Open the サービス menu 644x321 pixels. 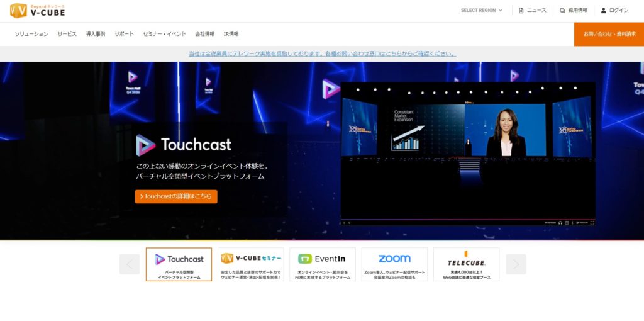(67, 34)
